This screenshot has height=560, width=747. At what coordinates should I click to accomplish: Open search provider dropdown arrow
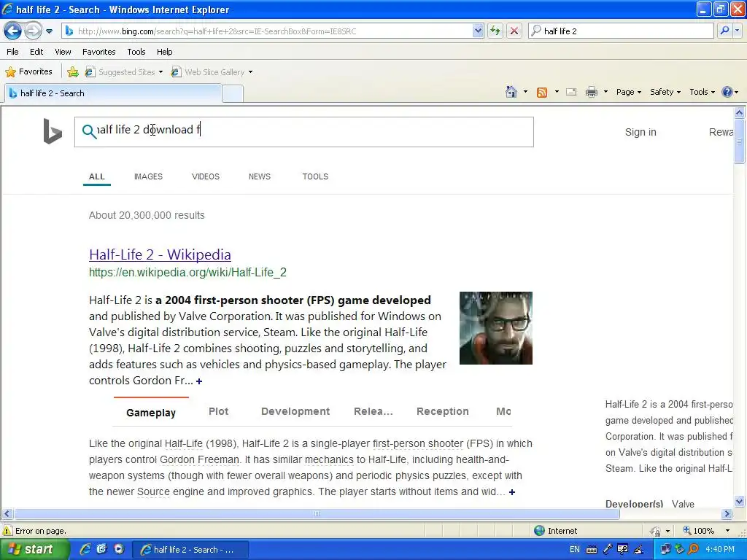[737, 31]
